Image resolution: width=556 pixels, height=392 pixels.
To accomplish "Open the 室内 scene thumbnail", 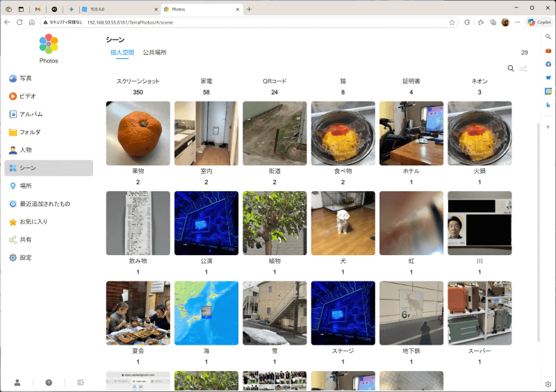I will tap(206, 133).
